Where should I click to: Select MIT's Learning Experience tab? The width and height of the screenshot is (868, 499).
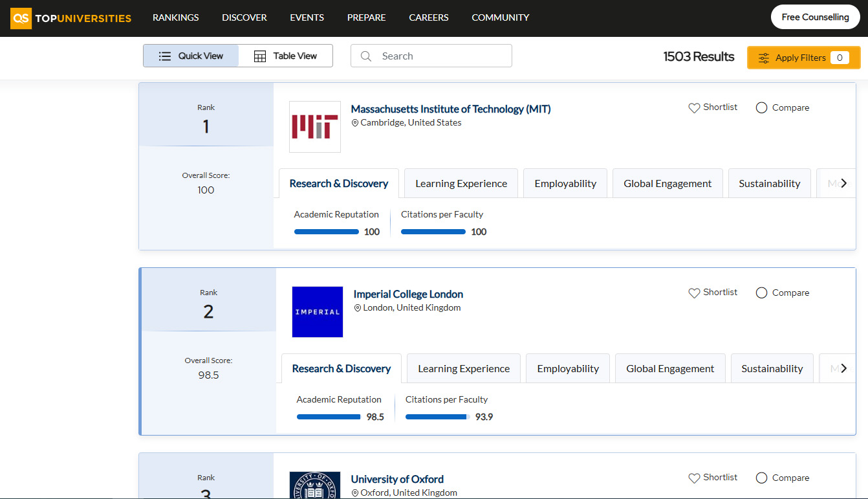tap(461, 183)
